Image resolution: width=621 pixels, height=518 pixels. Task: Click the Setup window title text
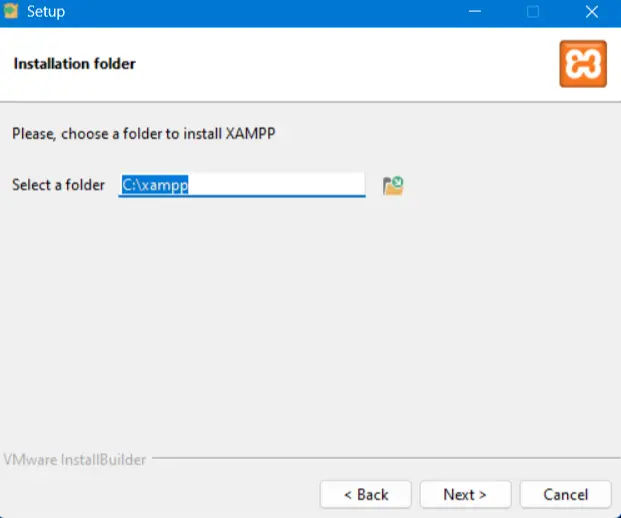[x=46, y=12]
